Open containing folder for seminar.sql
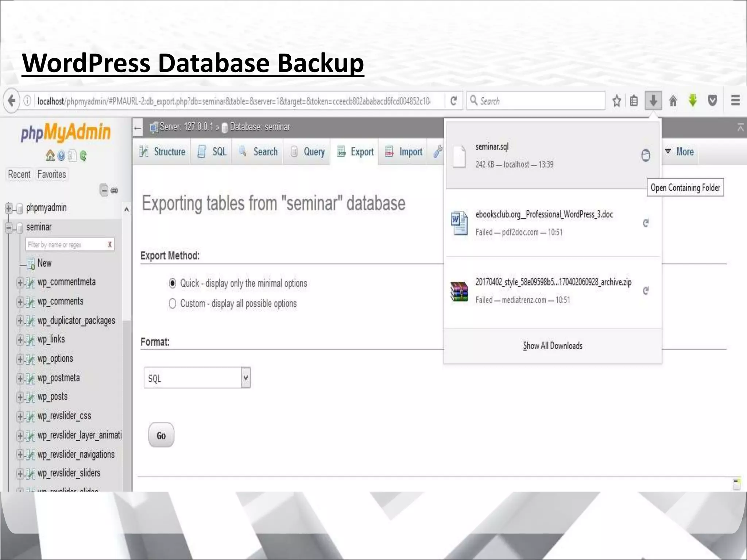 click(646, 155)
